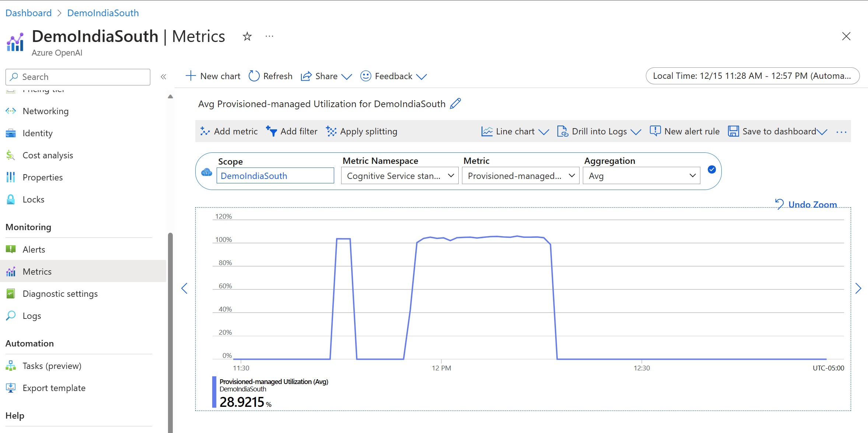Click the legend color bar for Utilization
The height and width of the screenshot is (433, 868).
pyautogui.click(x=214, y=392)
